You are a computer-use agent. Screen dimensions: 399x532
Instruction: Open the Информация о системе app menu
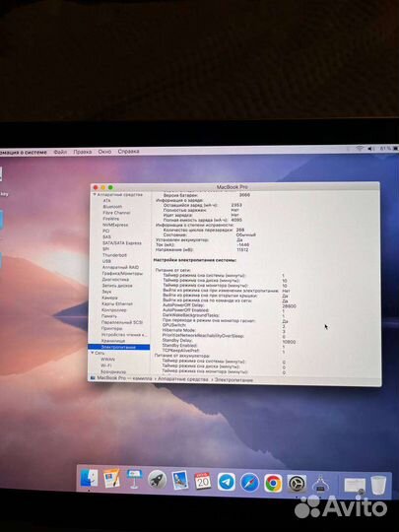click(23, 153)
